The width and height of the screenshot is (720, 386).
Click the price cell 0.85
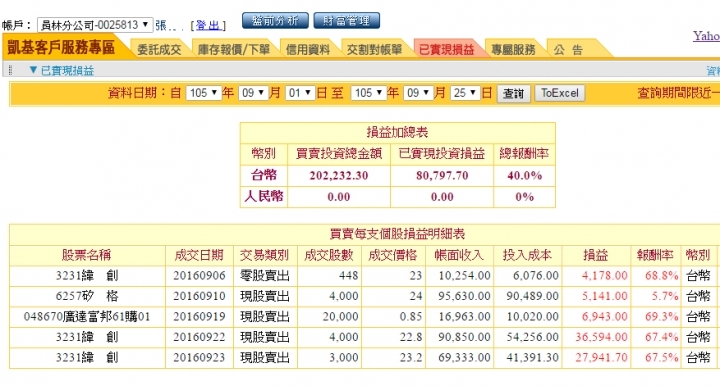[411, 317]
